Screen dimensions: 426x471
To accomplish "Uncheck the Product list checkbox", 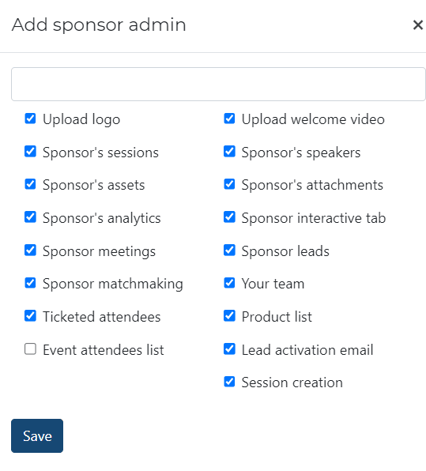I will tap(229, 316).
